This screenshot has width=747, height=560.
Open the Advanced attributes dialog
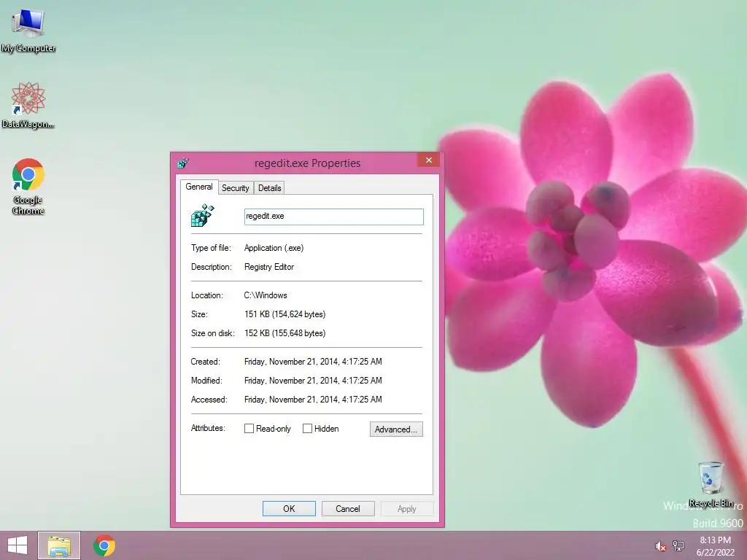pos(396,429)
